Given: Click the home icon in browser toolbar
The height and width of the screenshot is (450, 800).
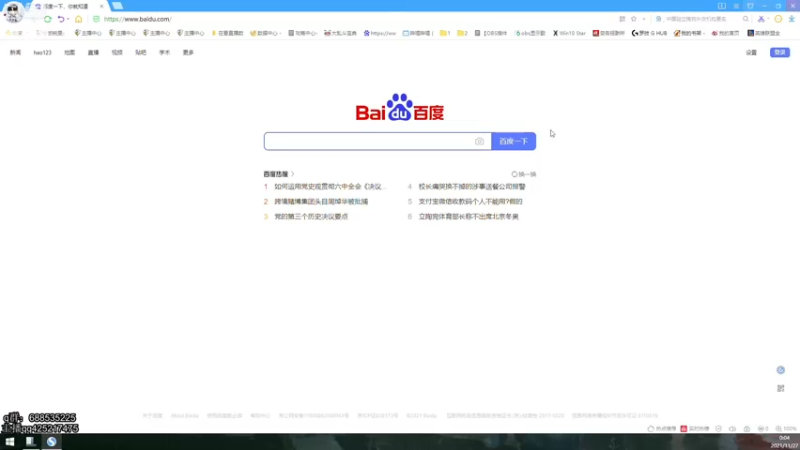Looking at the screenshot, I should pos(79,19).
